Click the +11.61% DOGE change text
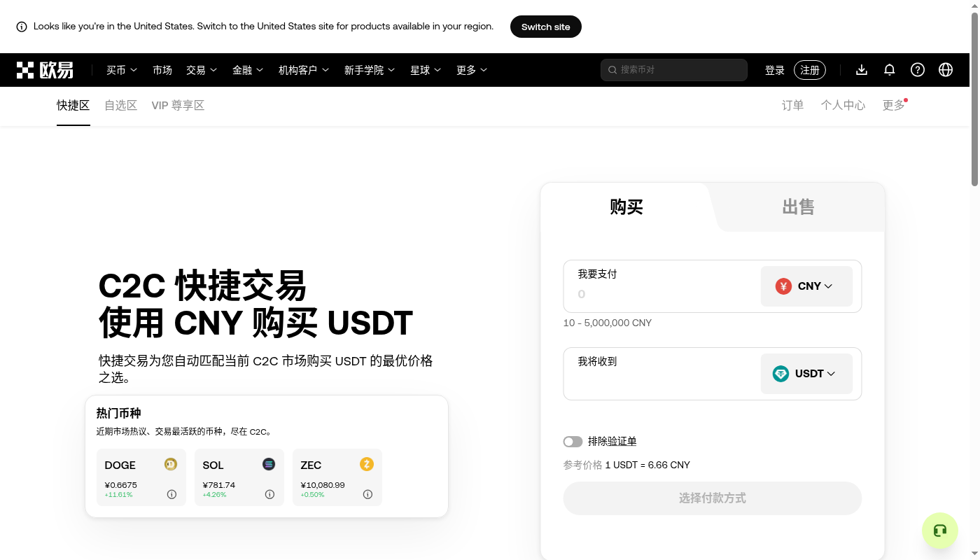This screenshot has width=980, height=560. click(118, 495)
